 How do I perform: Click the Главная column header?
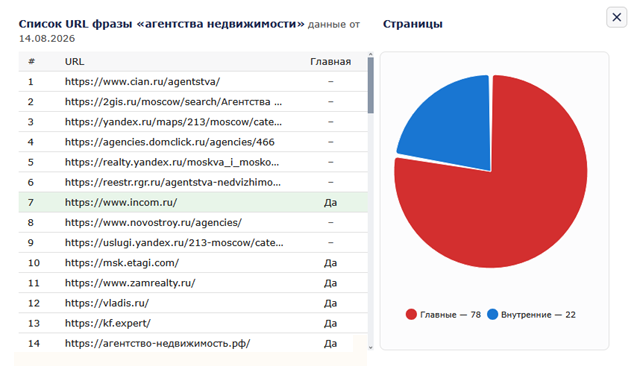tap(330, 62)
